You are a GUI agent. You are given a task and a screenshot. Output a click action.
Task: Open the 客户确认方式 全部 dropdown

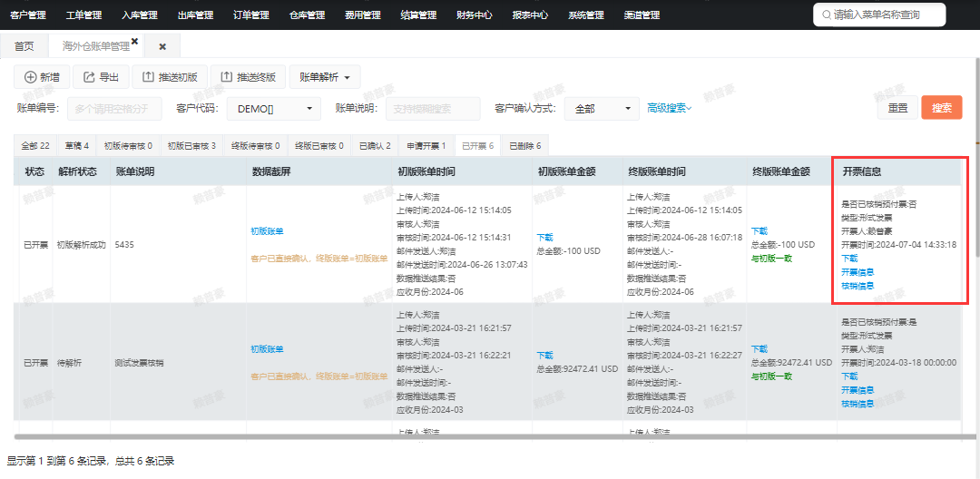[602, 109]
